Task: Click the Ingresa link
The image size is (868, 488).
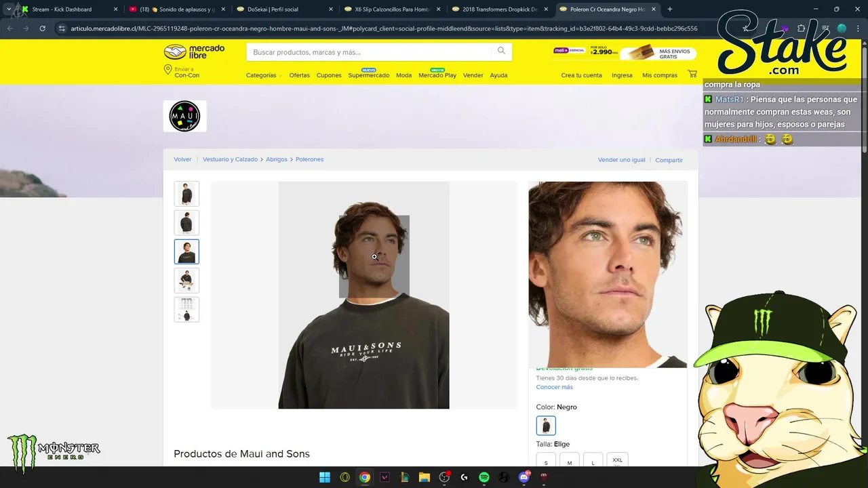Action: coord(622,75)
